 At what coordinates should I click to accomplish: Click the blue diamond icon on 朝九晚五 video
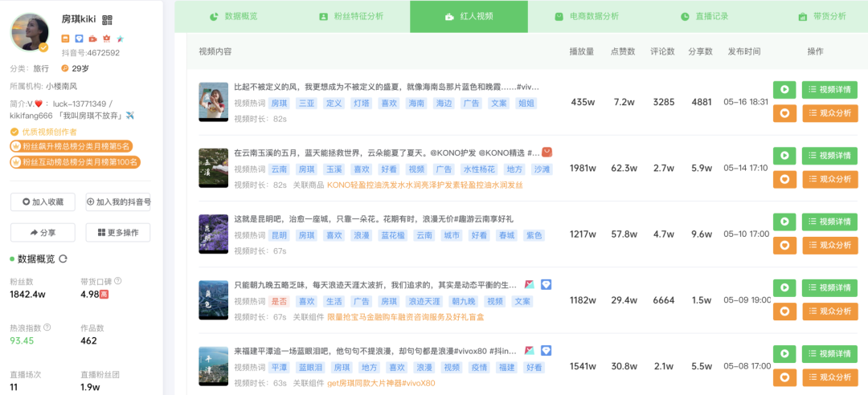click(547, 284)
